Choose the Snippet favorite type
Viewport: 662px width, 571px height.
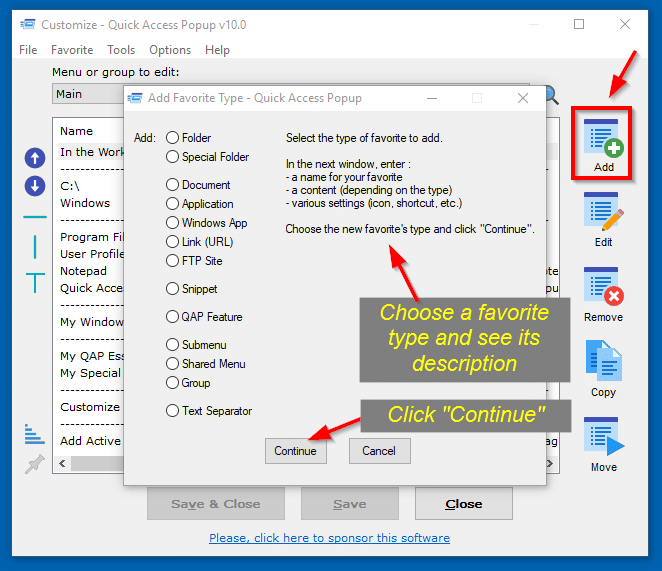point(173,289)
